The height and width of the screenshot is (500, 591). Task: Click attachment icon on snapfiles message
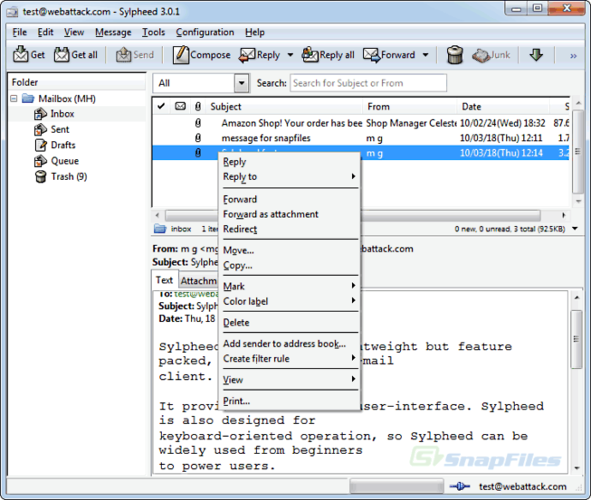pyautogui.click(x=198, y=138)
